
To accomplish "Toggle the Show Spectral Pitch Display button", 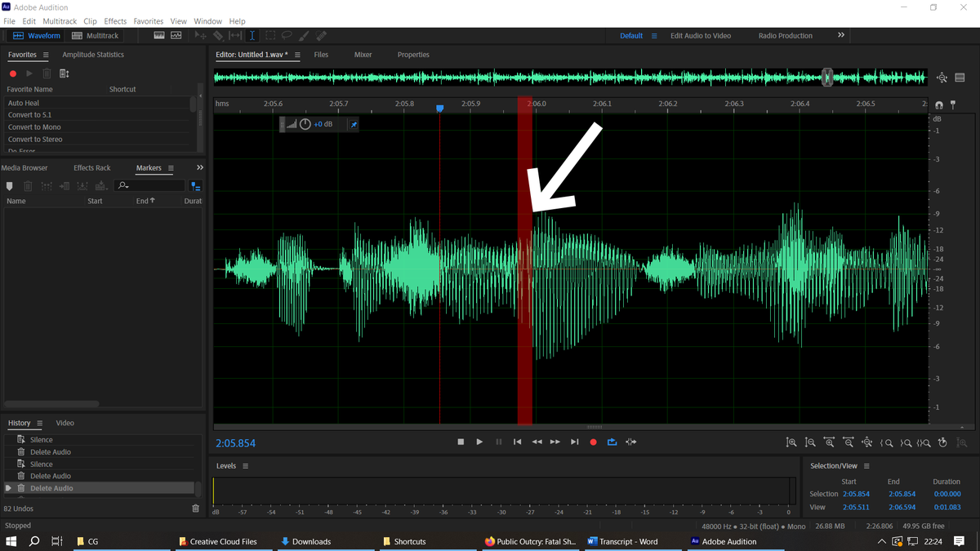I will 176,36.
